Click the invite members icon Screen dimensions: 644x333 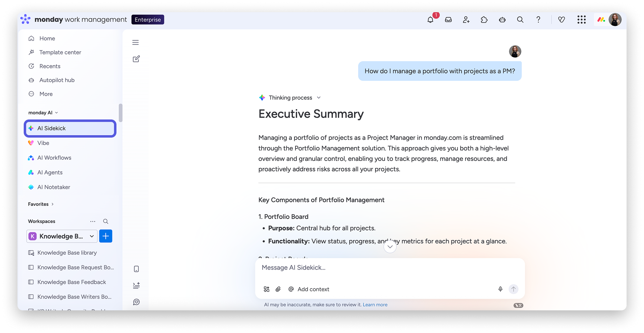pyautogui.click(x=466, y=20)
